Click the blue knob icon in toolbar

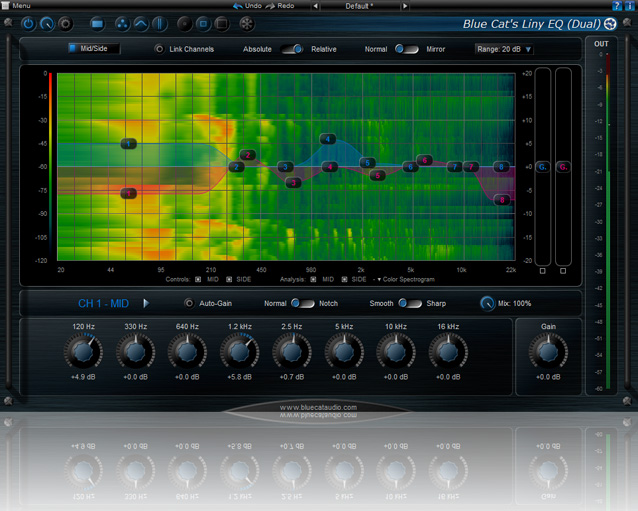(47, 24)
